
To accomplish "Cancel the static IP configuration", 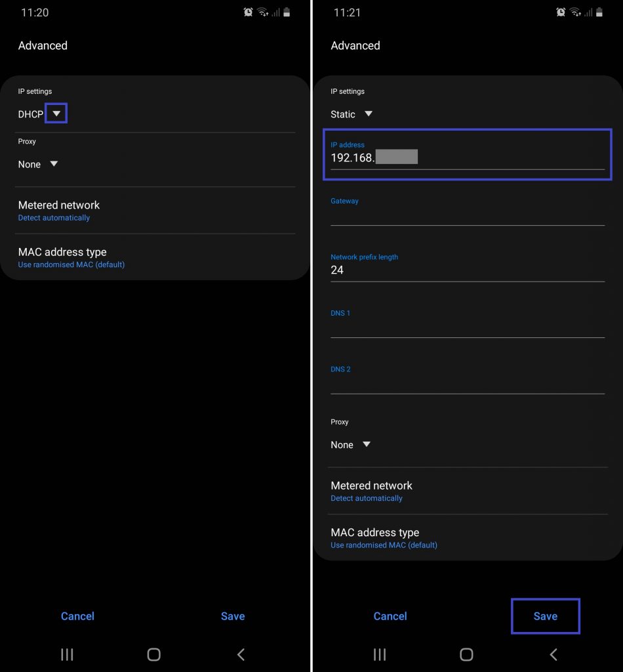I will [x=390, y=616].
